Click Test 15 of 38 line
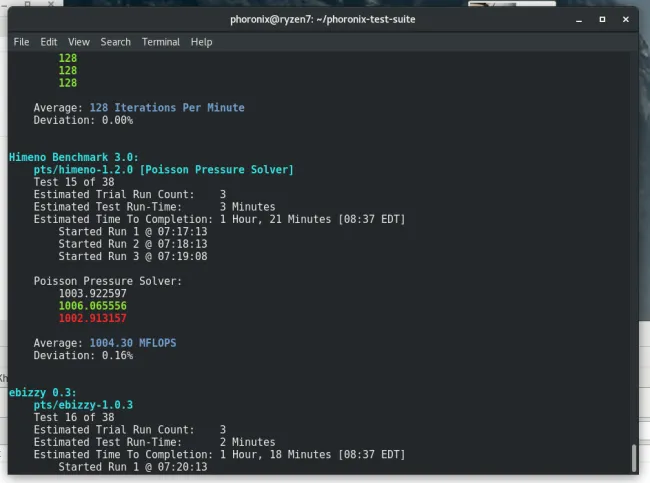The image size is (650, 483). (x=74, y=182)
